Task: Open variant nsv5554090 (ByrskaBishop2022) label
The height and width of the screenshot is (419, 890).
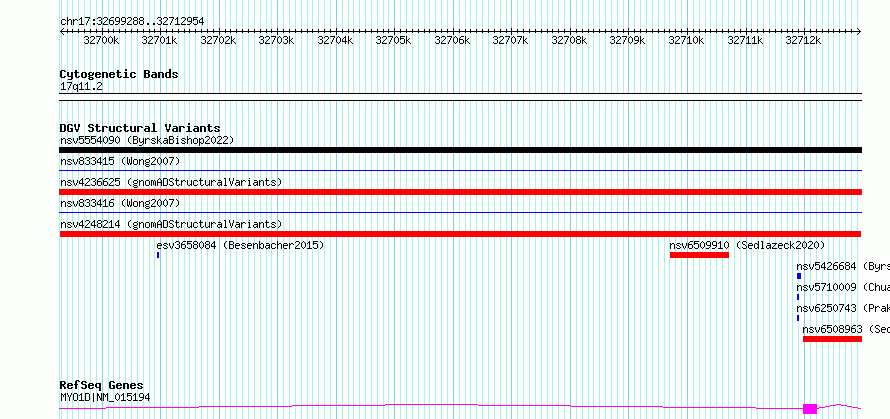Action: (147, 140)
